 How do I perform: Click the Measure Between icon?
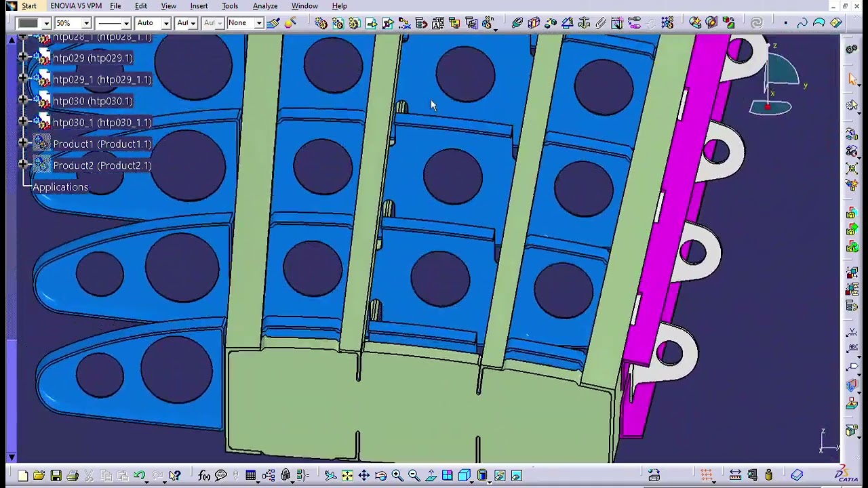(735, 475)
